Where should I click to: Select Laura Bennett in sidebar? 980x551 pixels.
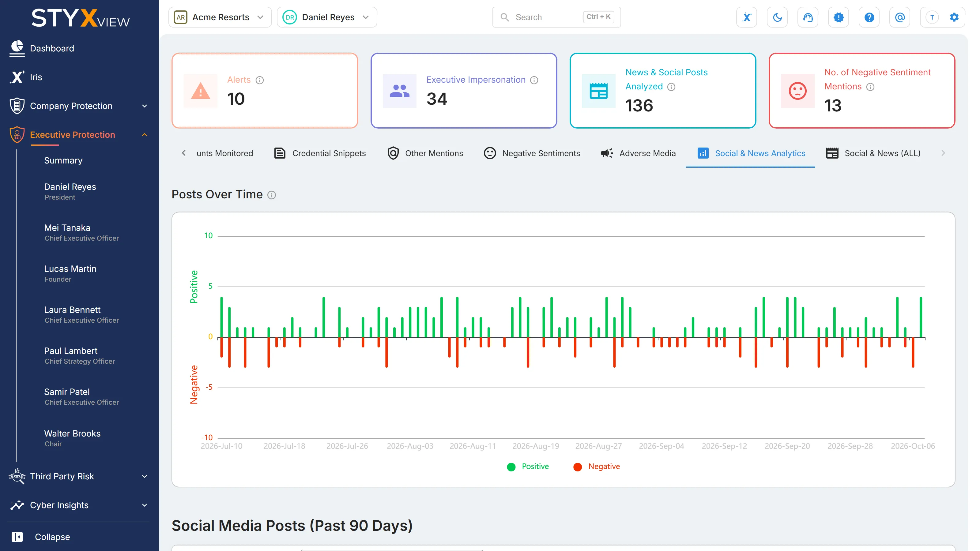81,314
